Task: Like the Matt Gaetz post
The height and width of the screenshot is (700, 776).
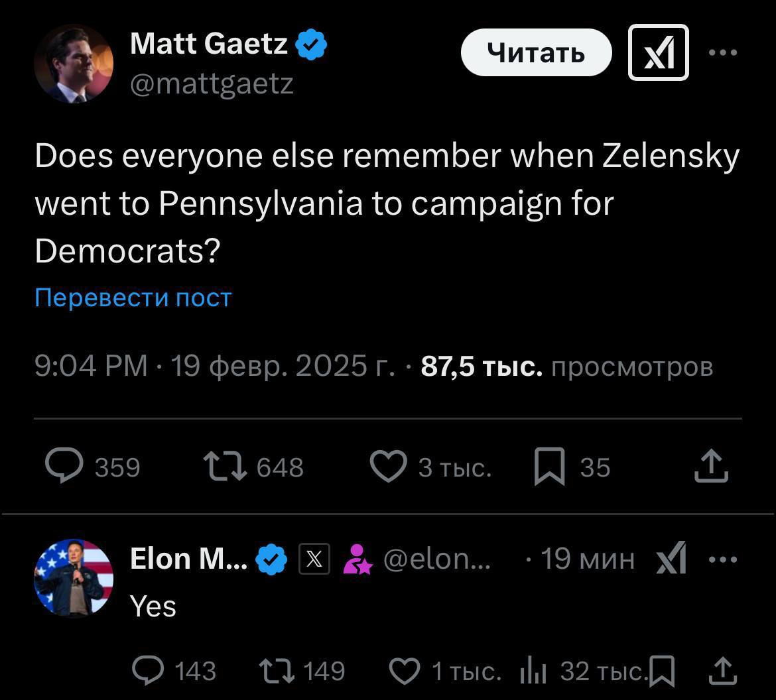Action: click(x=388, y=466)
